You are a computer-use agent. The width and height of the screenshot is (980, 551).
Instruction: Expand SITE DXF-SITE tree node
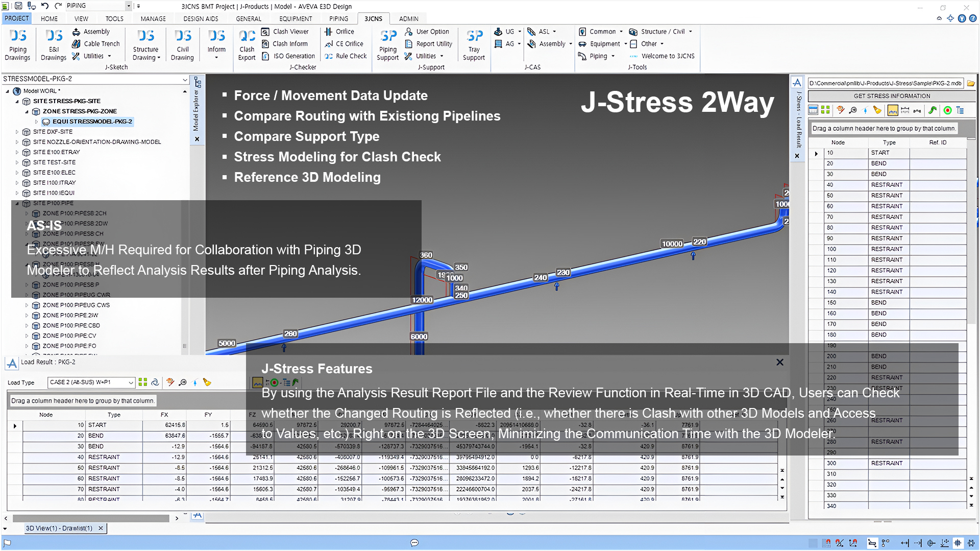[17, 132]
